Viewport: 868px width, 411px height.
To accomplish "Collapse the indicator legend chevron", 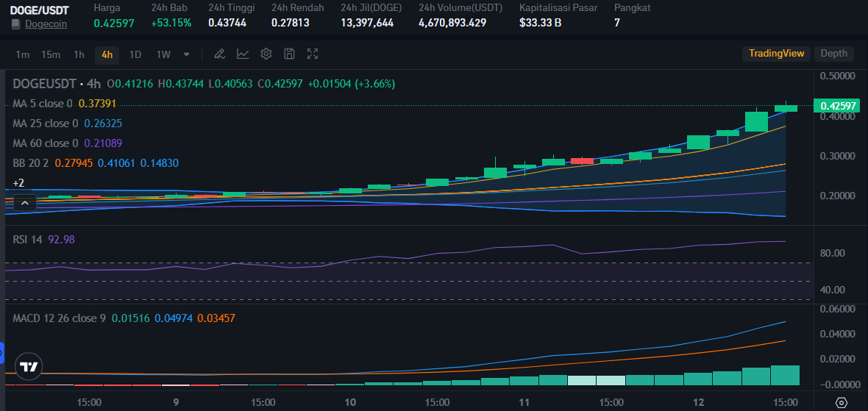I will pos(25,203).
